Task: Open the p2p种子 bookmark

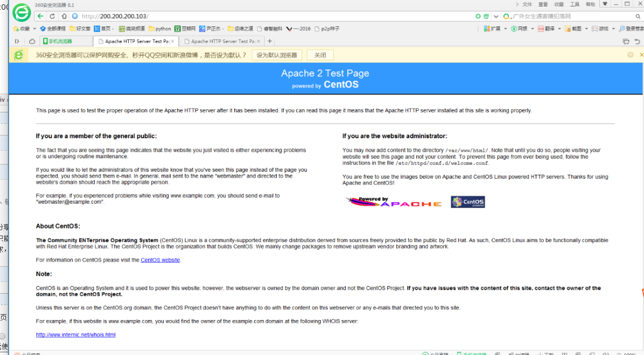Action: pos(327,29)
